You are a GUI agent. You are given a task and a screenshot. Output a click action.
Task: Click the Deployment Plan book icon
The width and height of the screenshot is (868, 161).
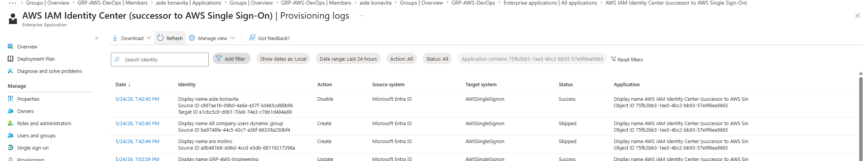coord(10,59)
